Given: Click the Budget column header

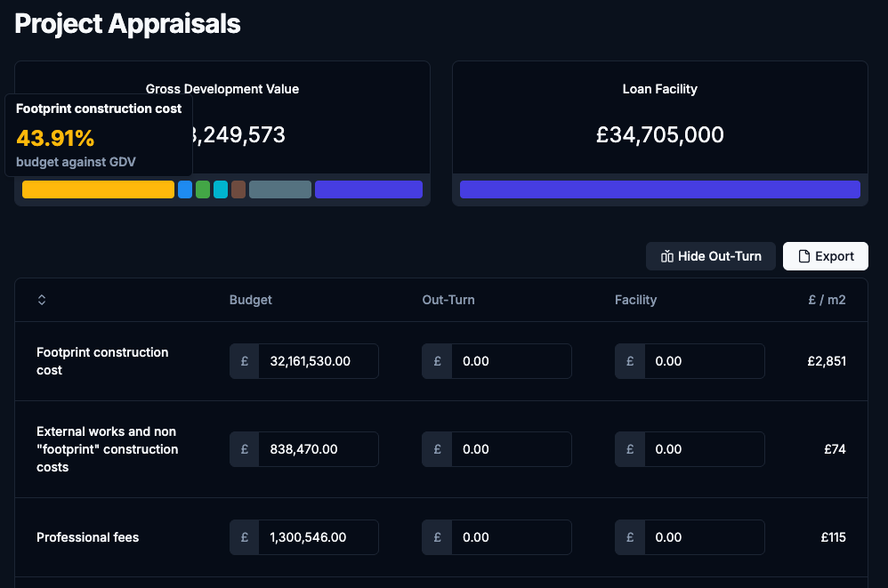Looking at the screenshot, I should point(250,300).
